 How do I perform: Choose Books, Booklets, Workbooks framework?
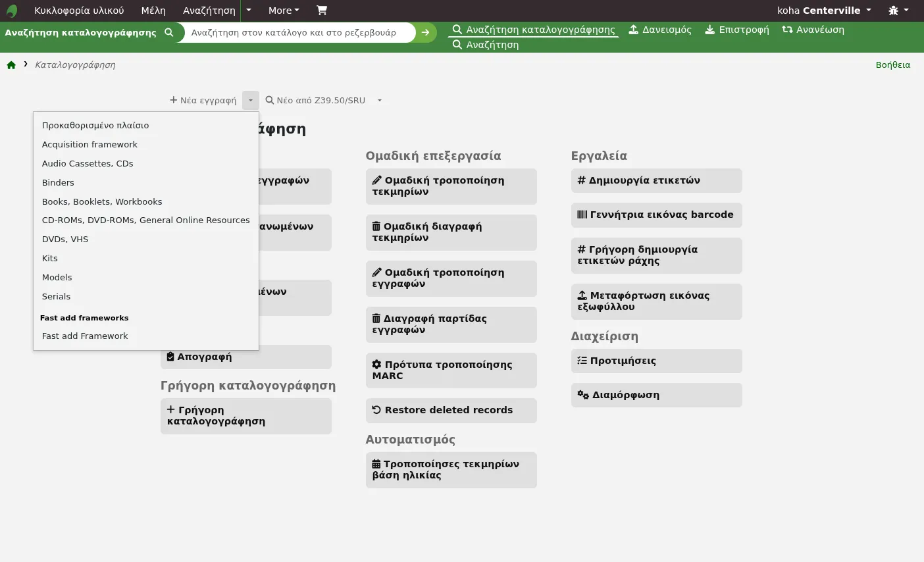pyautogui.click(x=145, y=202)
